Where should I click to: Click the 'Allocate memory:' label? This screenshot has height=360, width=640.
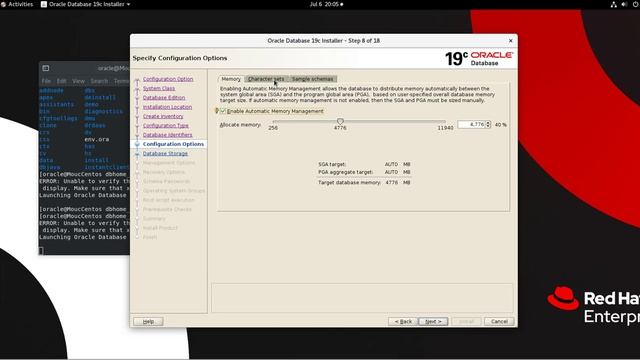240,125
